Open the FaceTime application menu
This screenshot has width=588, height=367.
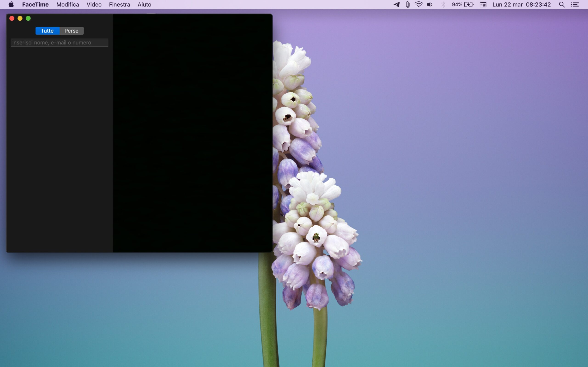[35, 5]
